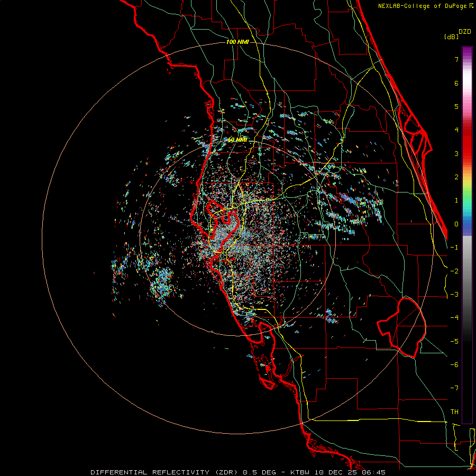Screen dimensions: 476x476
Task: Click the 5 dB scale label
Action: coord(456,106)
